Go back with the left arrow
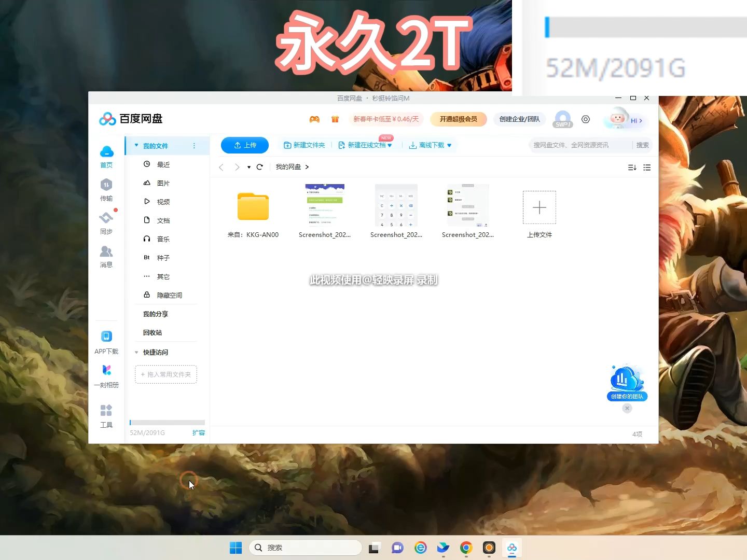 pyautogui.click(x=222, y=167)
